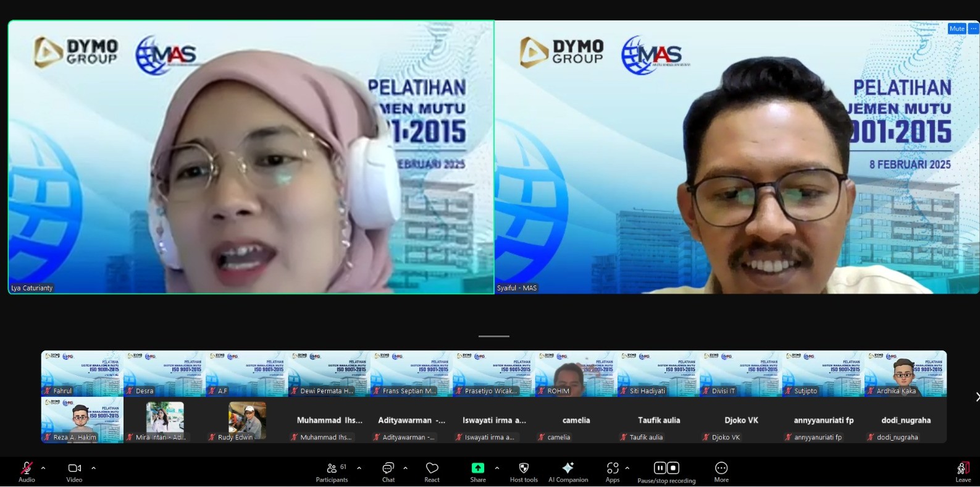Mute Syaiful - MAS via Mute button
The width and height of the screenshot is (980, 487).
click(x=957, y=28)
